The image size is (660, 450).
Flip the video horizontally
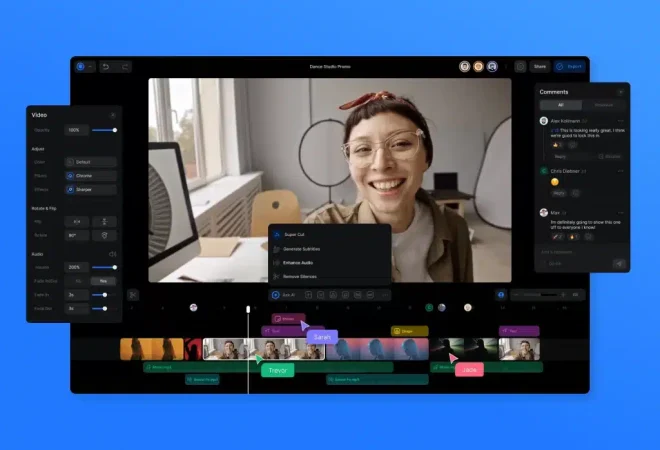77,221
